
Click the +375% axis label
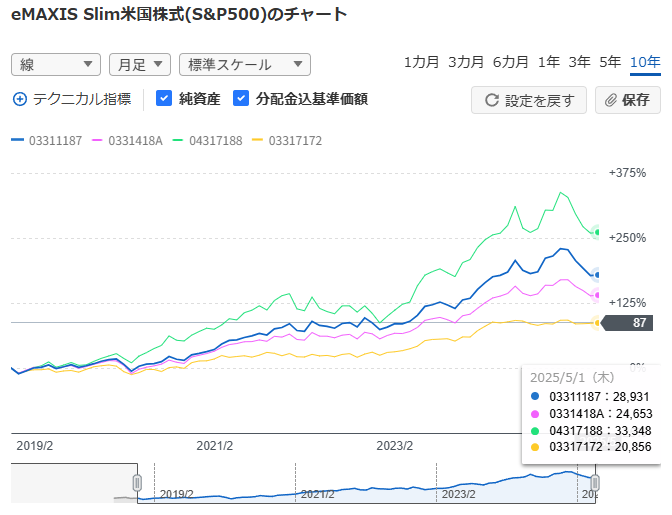pyautogui.click(x=627, y=173)
